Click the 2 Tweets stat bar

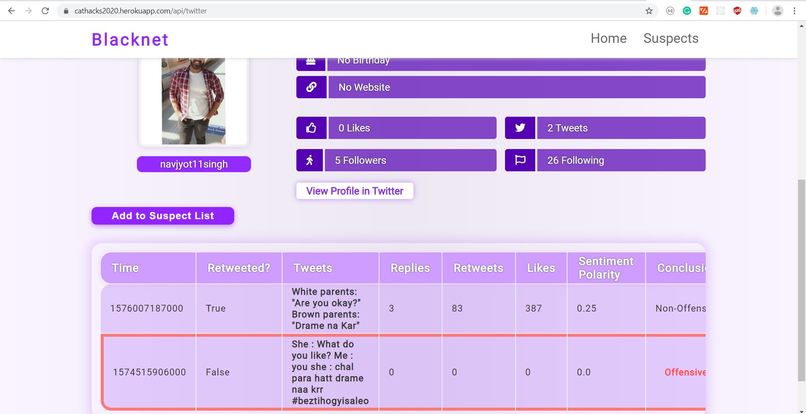(x=605, y=128)
